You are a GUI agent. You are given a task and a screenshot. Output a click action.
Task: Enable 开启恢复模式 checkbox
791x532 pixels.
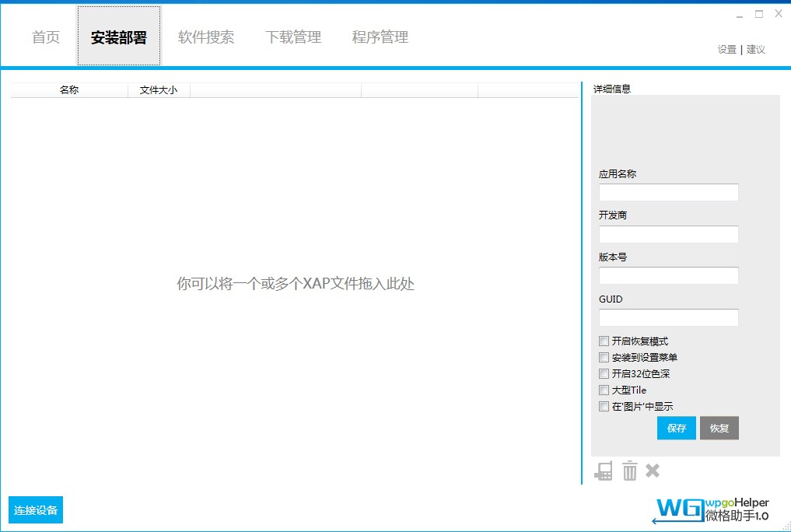(x=604, y=341)
